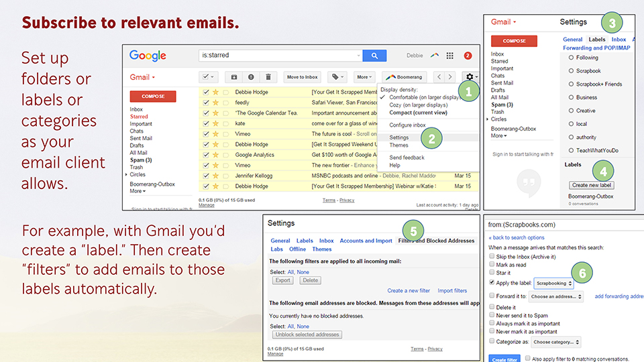Report spam using the exclamation toolbar icon
The height and width of the screenshot is (362, 644).
point(250,76)
